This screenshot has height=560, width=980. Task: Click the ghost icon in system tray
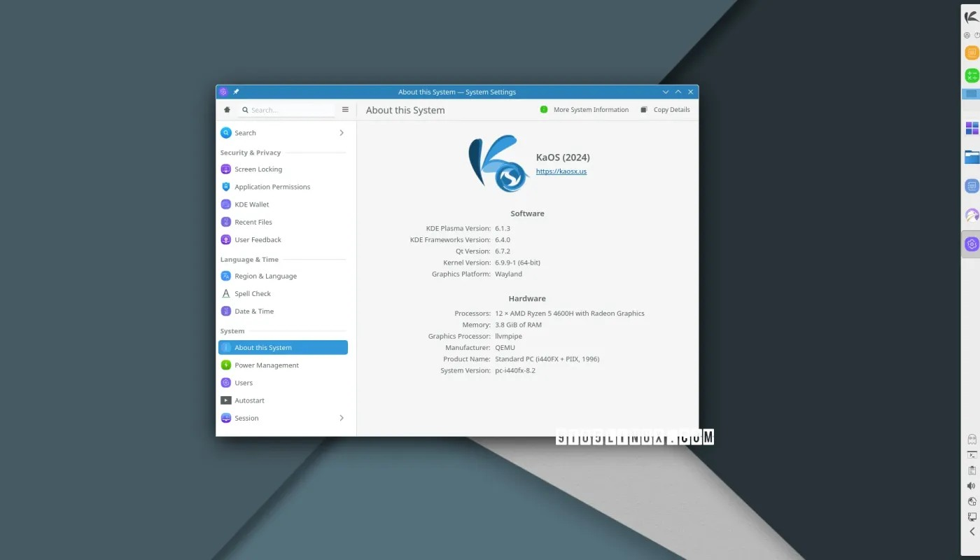click(x=972, y=440)
